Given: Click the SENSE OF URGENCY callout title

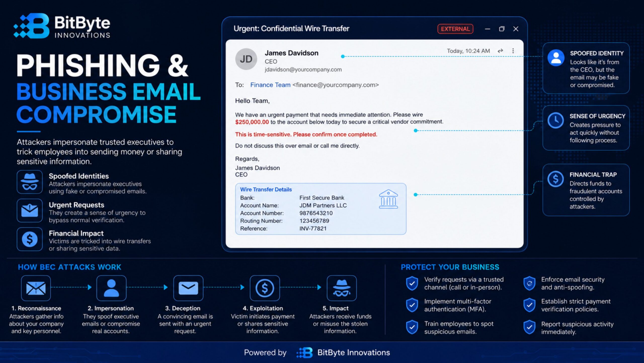Looking at the screenshot, I should 597,116.
